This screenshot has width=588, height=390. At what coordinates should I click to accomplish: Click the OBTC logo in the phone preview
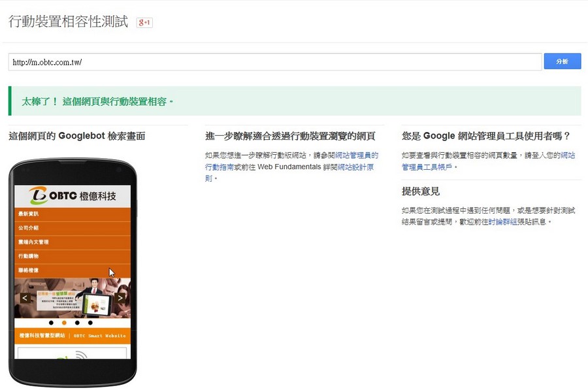37,193
